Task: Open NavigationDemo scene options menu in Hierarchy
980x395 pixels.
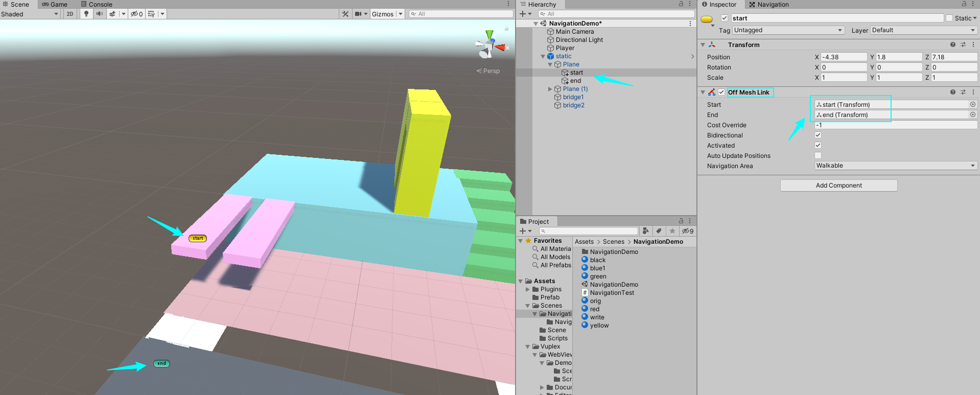Action: 690,24
